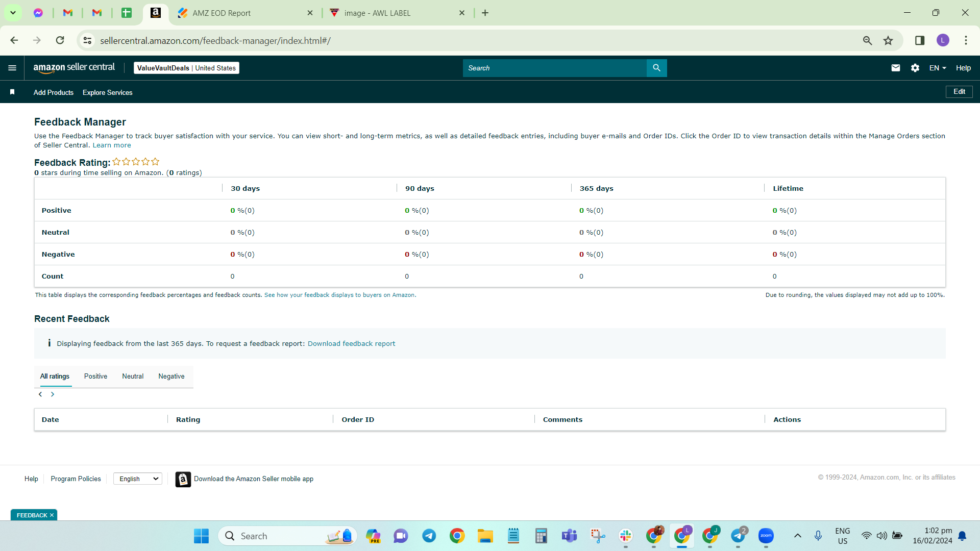Click the Edit button
The height and width of the screenshot is (551, 980).
959,92
